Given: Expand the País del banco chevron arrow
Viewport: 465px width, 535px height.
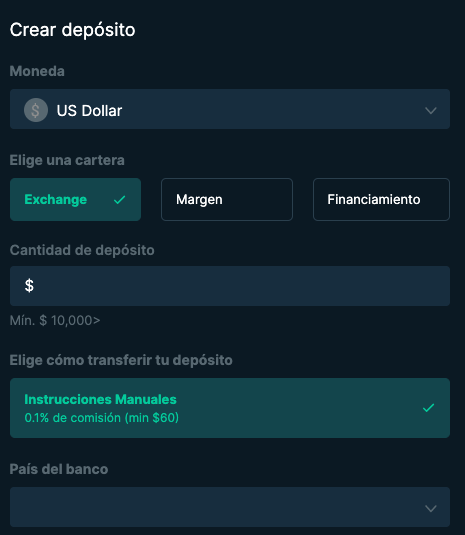Looking at the screenshot, I should (x=431, y=508).
